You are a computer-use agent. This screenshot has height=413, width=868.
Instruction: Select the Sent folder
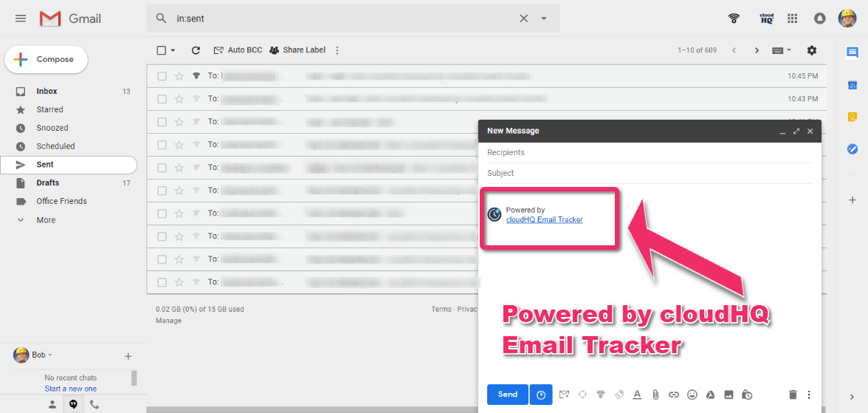(69, 165)
